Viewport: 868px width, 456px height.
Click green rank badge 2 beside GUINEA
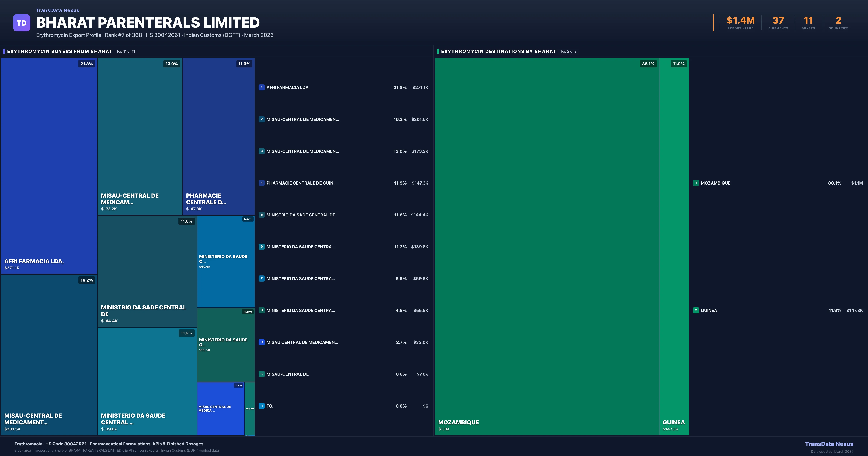point(696,310)
